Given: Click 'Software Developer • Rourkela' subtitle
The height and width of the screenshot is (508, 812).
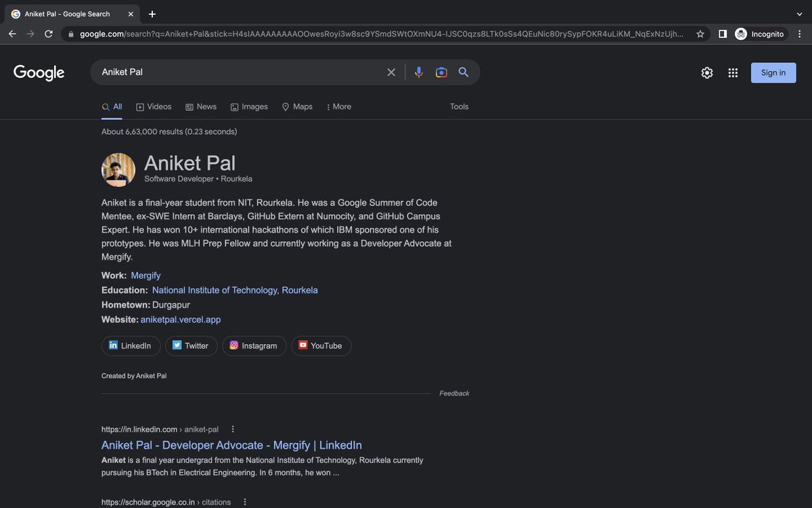Looking at the screenshot, I should point(198,179).
